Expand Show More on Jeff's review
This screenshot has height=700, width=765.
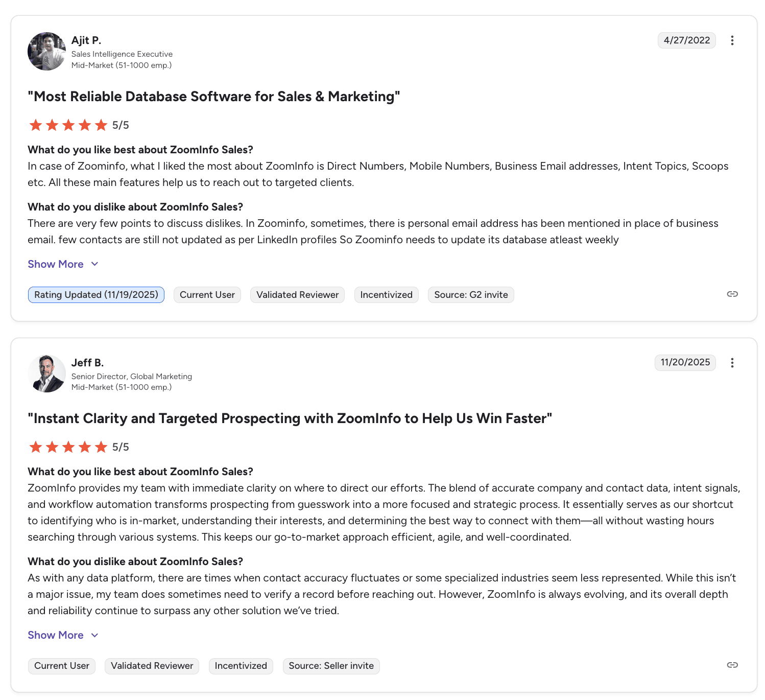(x=56, y=635)
